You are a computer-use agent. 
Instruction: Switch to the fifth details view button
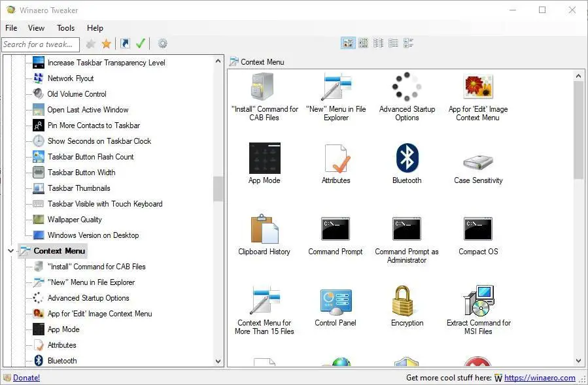[408, 43]
